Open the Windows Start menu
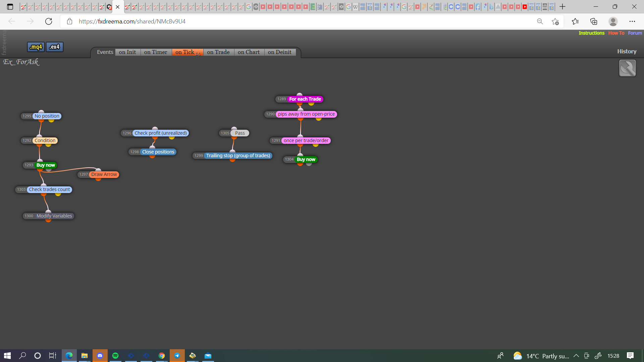644x362 pixels. click(7, 356)
